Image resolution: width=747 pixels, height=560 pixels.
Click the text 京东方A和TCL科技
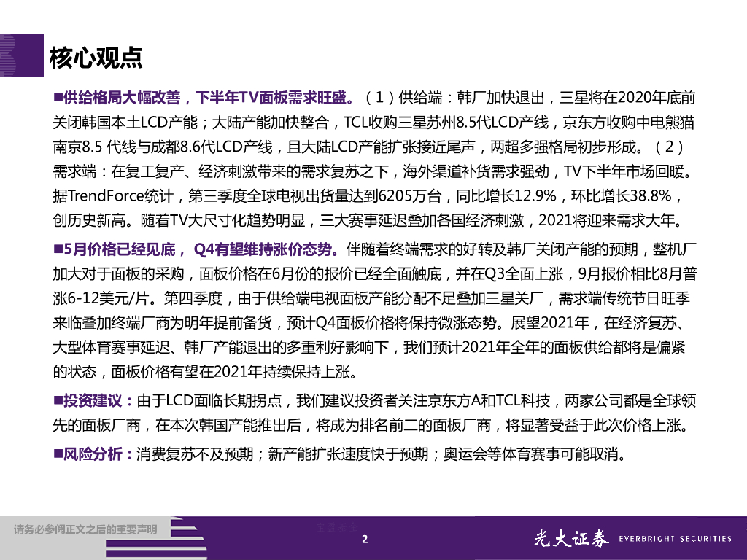click(489, 400)
